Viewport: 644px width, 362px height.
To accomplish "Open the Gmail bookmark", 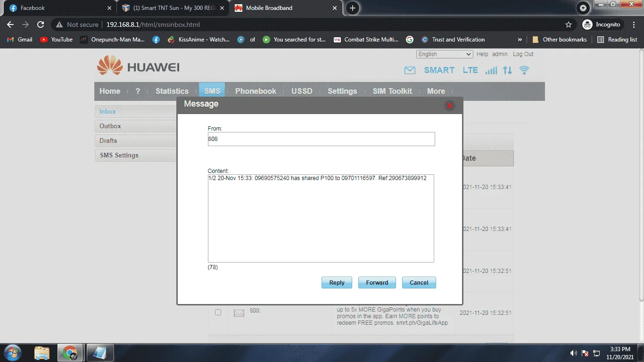I will pos(20,40).
